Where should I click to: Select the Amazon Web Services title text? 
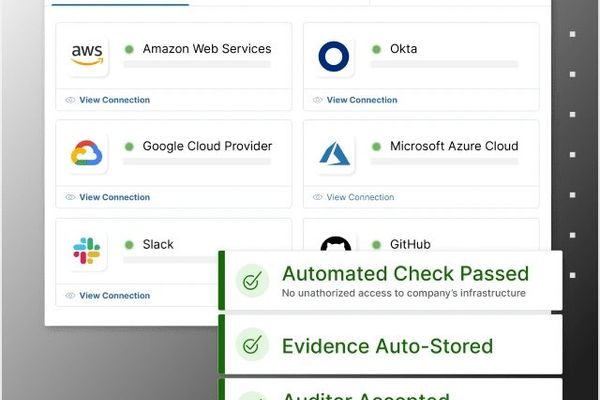207,49
